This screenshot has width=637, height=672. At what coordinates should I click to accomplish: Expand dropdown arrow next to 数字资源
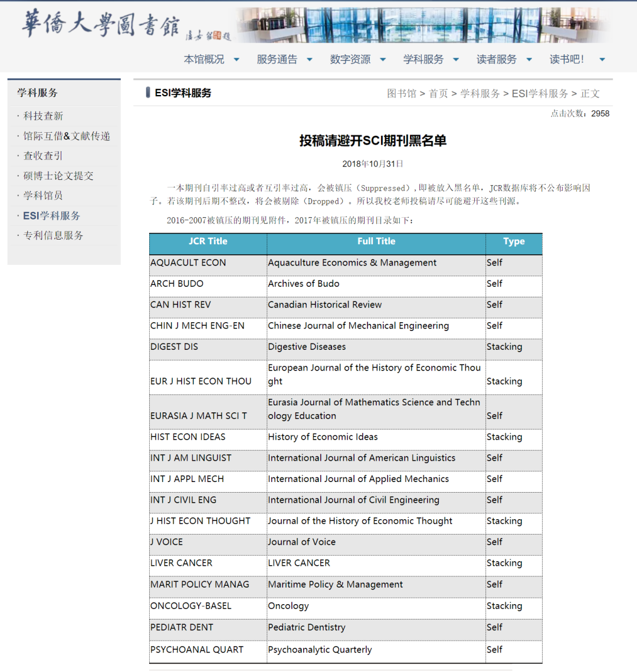point(383,60)
